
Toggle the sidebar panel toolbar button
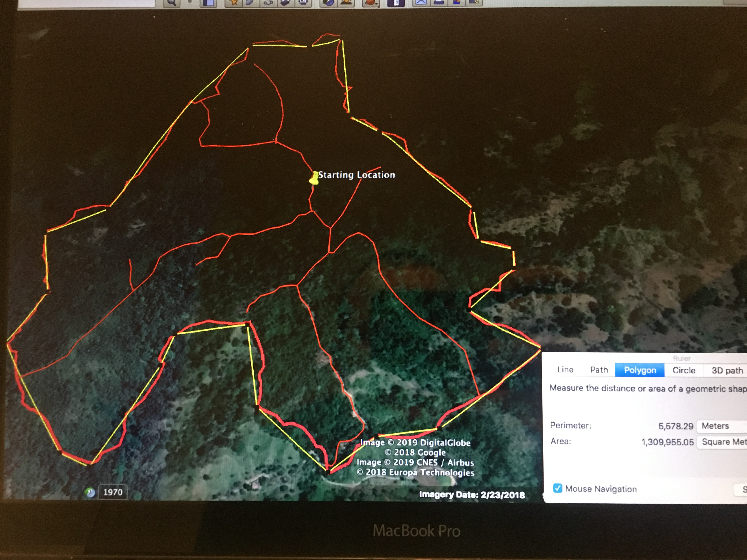pos(208,3)
